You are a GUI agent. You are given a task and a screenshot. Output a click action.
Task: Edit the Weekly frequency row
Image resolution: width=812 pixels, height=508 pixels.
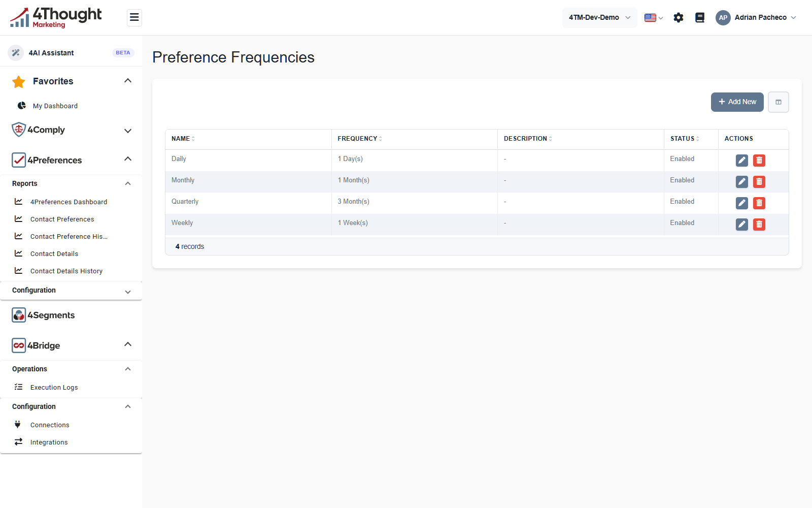742,225
